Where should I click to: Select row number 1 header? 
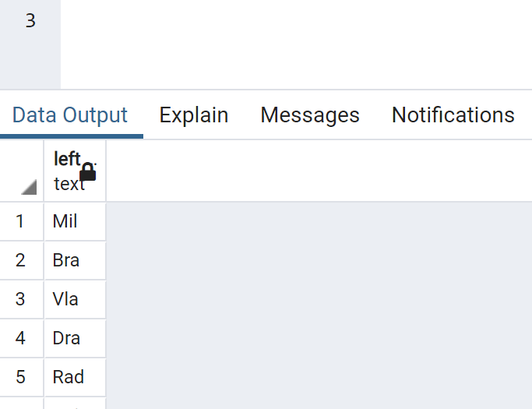(x=22, y=221)
